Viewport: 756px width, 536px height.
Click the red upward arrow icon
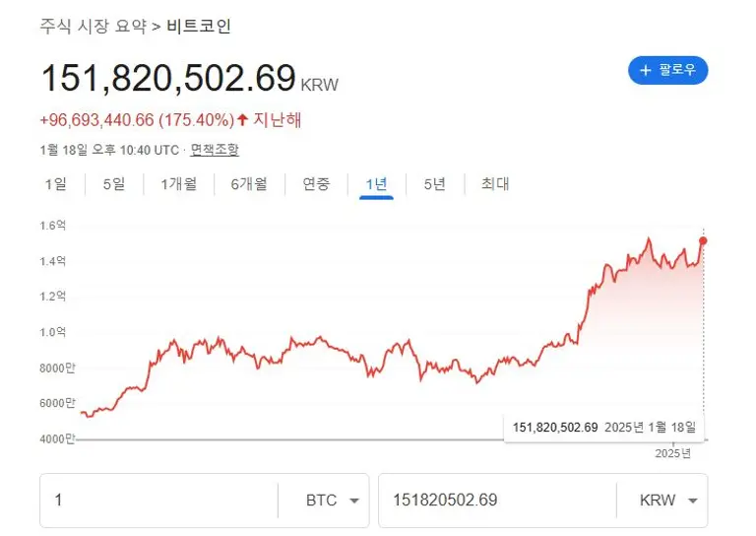[x=242, y=120]
